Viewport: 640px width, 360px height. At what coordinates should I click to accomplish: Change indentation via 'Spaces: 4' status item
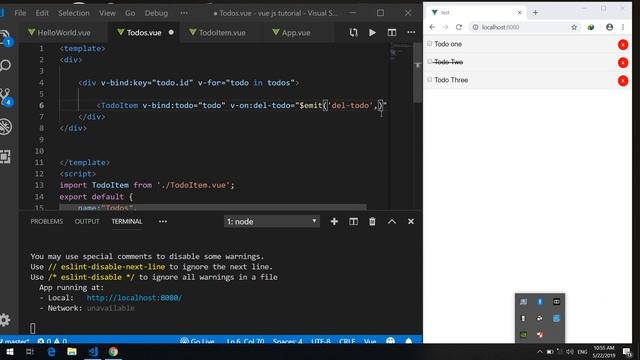point(287,341)
